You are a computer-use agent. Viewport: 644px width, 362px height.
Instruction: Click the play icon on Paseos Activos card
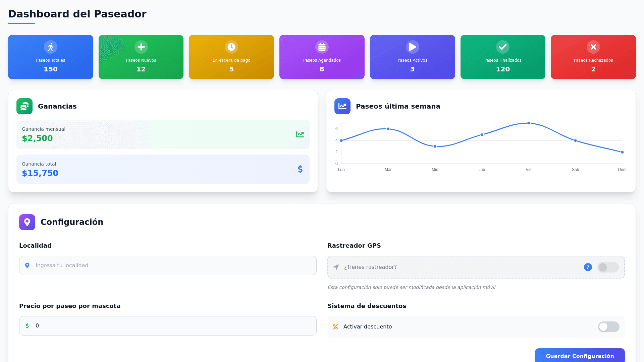tap(412, 47)
